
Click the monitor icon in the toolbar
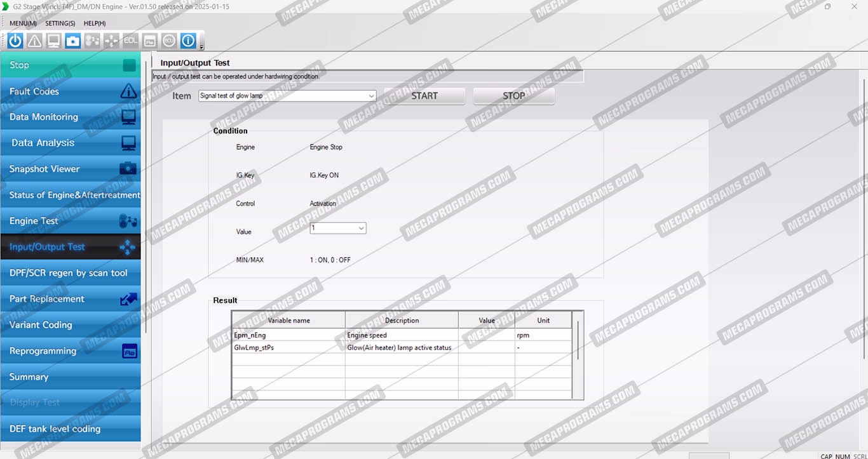coord(53,41)
